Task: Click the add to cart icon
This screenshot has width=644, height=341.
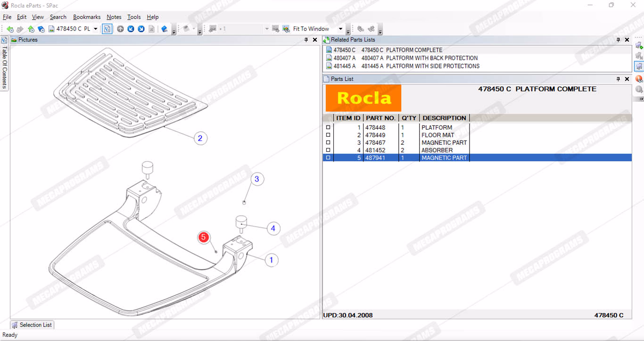Action: point(639,46)
